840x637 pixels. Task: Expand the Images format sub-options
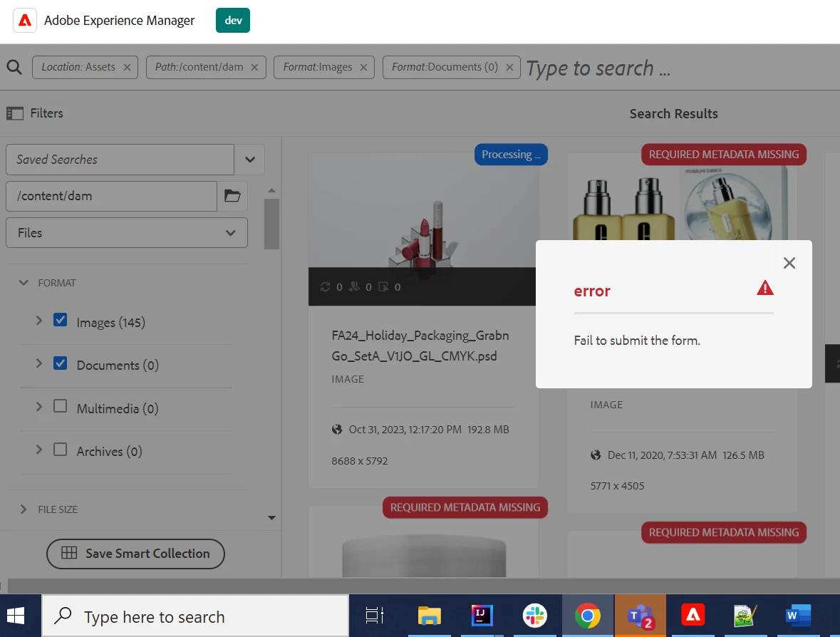point(38,321)
